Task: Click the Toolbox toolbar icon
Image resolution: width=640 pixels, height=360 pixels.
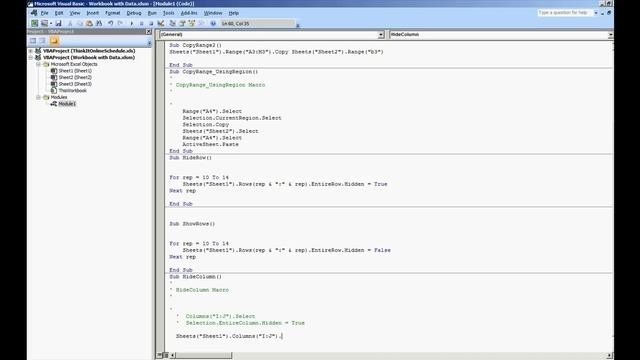Action: (202, 24)
